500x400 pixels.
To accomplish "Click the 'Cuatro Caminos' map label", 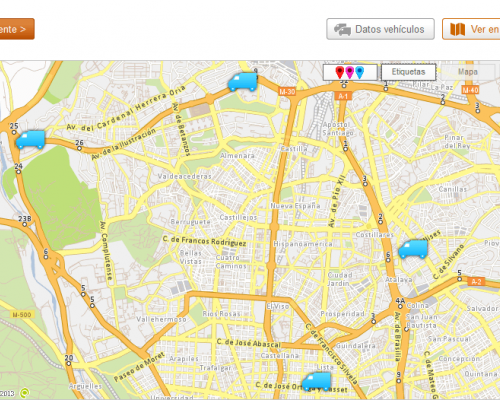I will coord(231,262).
